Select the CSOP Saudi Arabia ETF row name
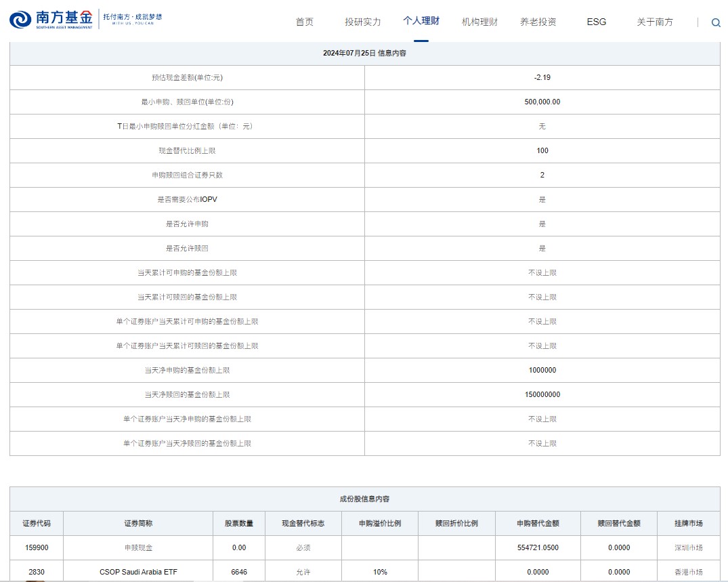This screenshot has height=582, width=728. pos(138,572)
